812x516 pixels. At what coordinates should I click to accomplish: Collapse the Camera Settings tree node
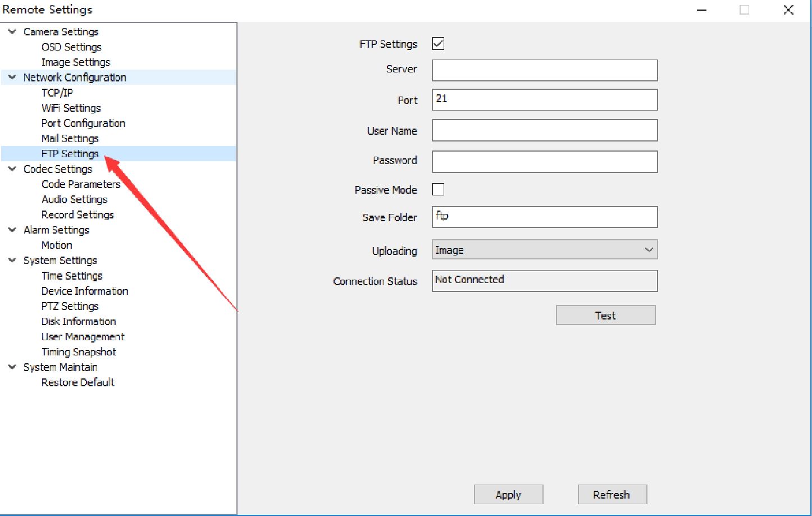click(12, 32)
